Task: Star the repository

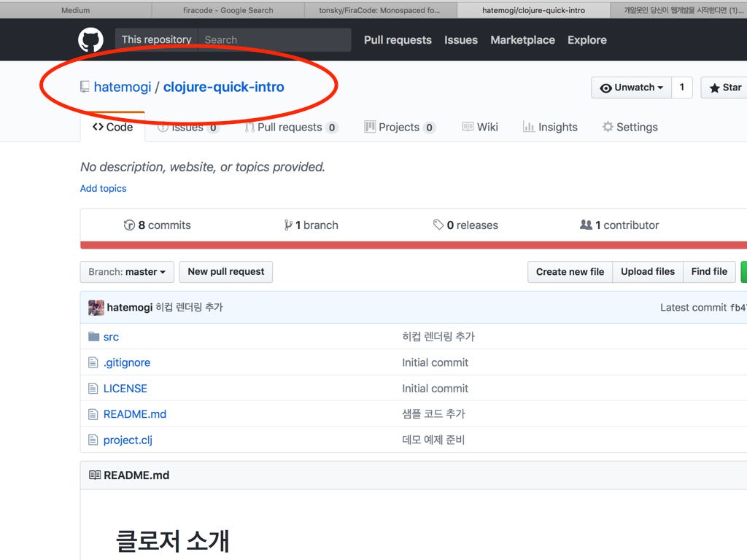Action: tap(724, 87)
